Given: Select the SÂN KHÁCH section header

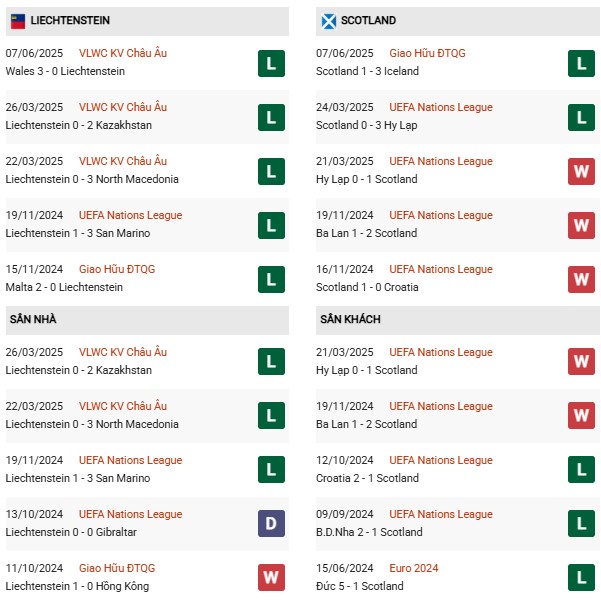Looking at the screenshot, I should pyautogui.click(x=457, y=320).
